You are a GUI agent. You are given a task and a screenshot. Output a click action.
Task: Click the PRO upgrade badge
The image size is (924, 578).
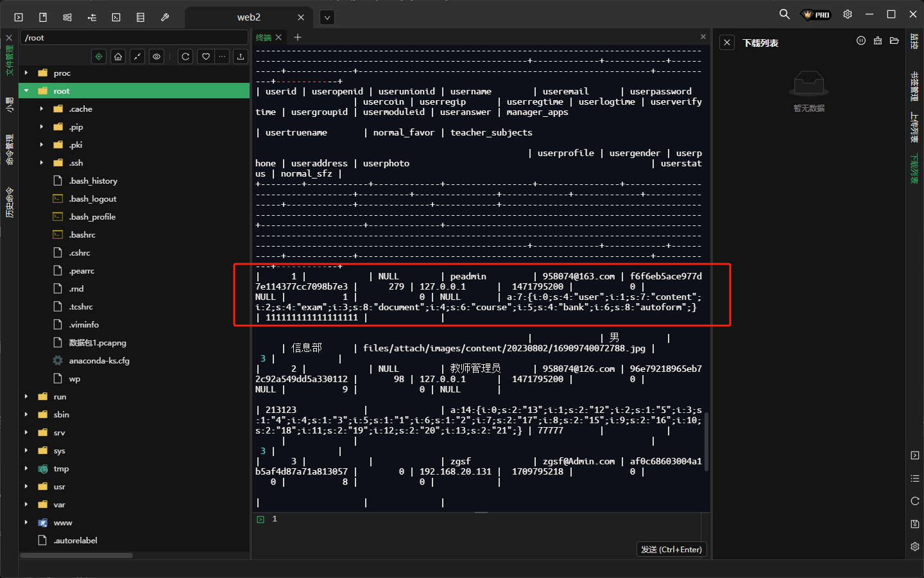816,15
